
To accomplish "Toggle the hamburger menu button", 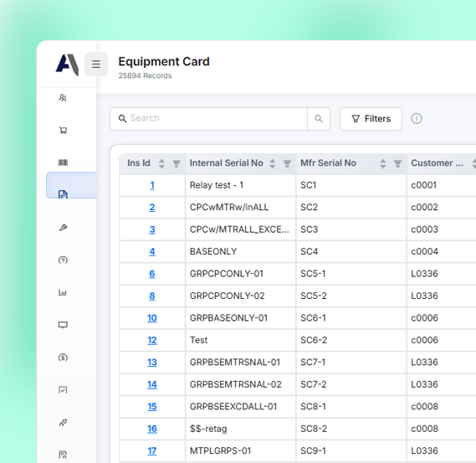I will (96, 64).
